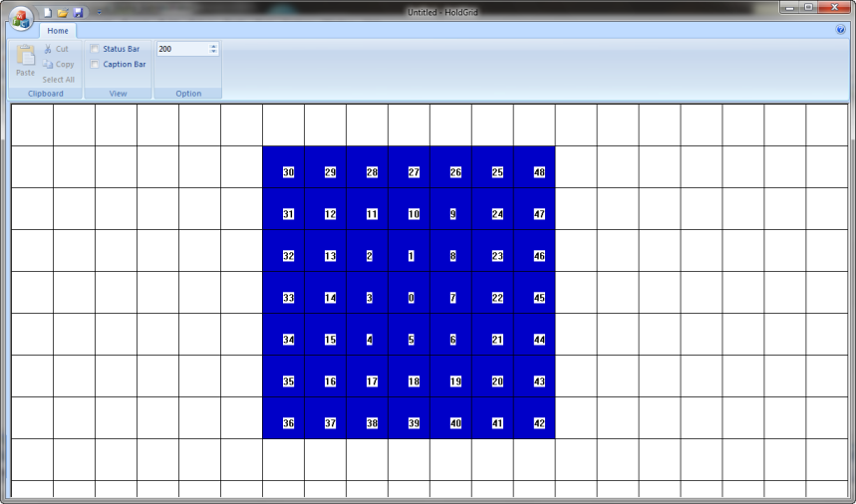Click the blue grid cell numbered 48
Screen dimensions: 856x504
[534, 167]
